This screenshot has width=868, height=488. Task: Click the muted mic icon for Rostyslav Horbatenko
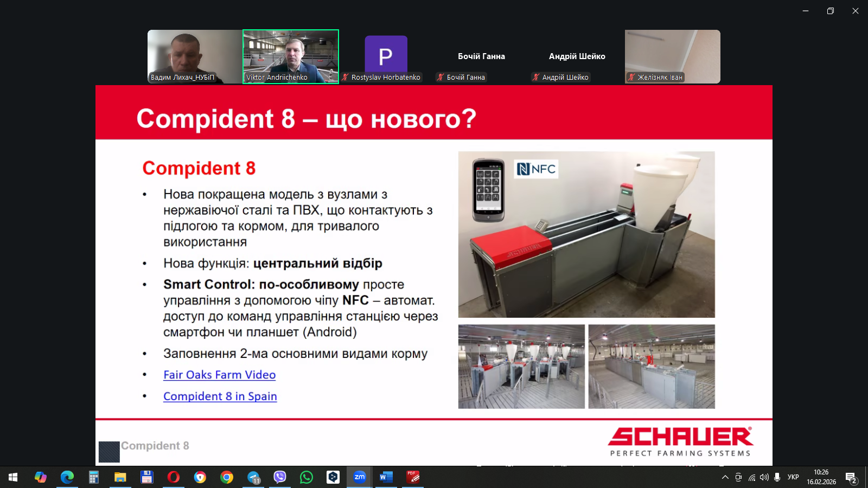click(x=345, y=77)
